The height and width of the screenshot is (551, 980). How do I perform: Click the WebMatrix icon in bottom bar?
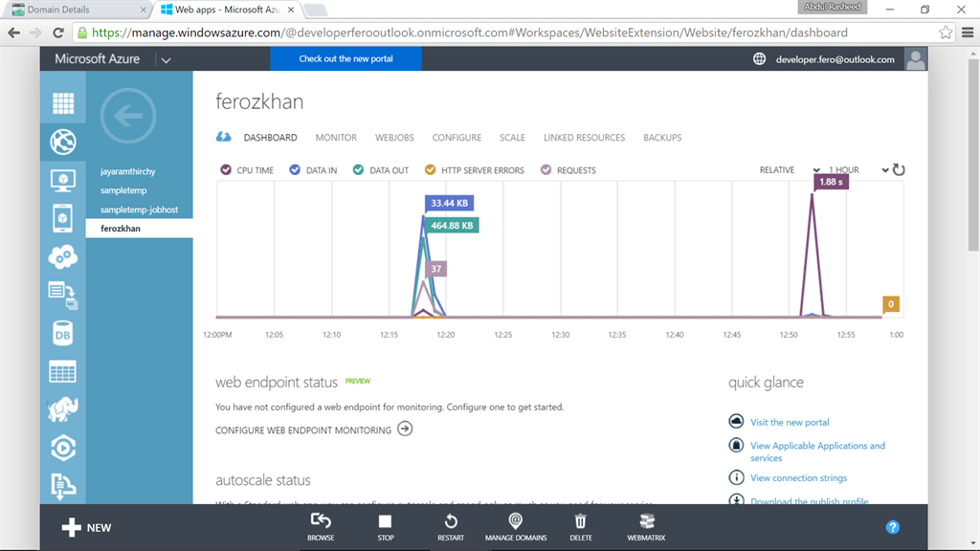[x=646, y=521]
